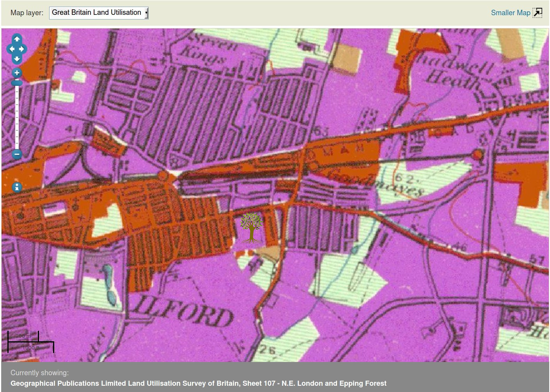Pan the map north using the up arrow

point(17,39)
